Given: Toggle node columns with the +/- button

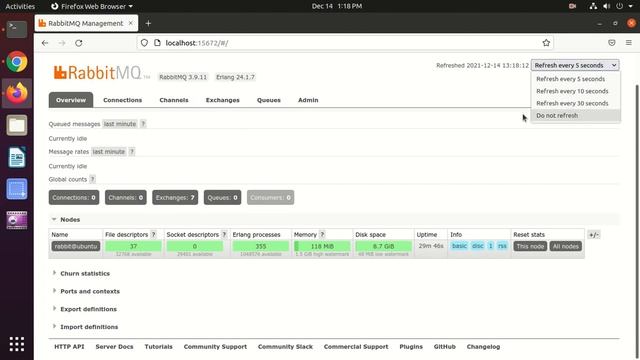Looking at the screenshot, I should (x=594, y=235).
